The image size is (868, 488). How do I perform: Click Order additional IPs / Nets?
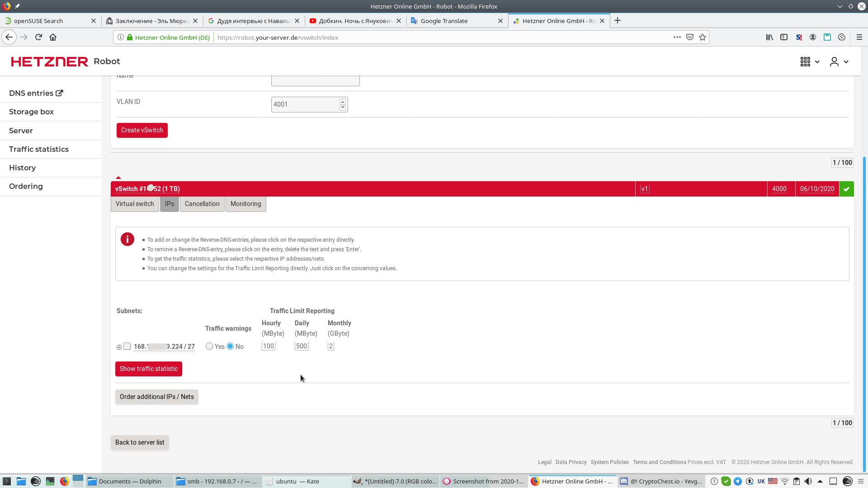click(x=156, y=397)
